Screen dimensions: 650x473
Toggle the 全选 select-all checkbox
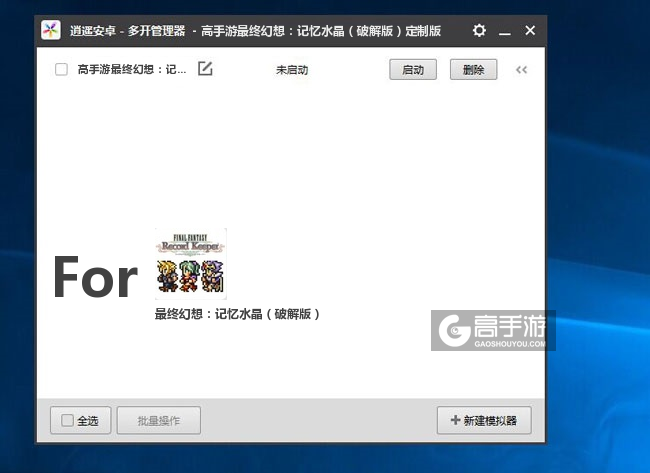pyautogui.click(x=67, y=420)
